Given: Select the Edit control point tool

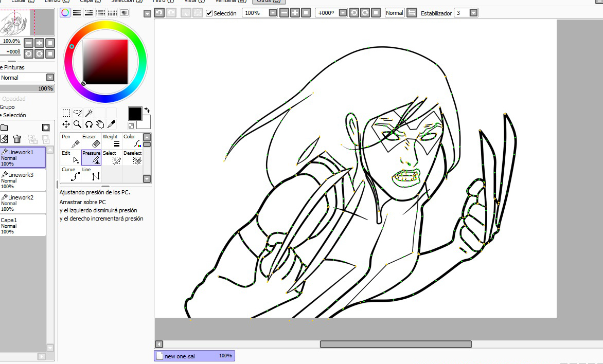Looking at the screenshot, I should click(70, 157).
